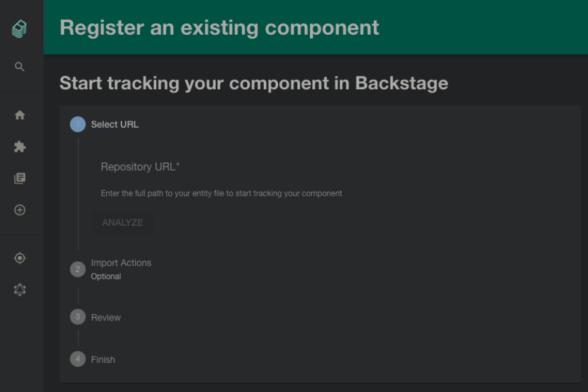Click step circle 1 of the wizard

[77, 124]
